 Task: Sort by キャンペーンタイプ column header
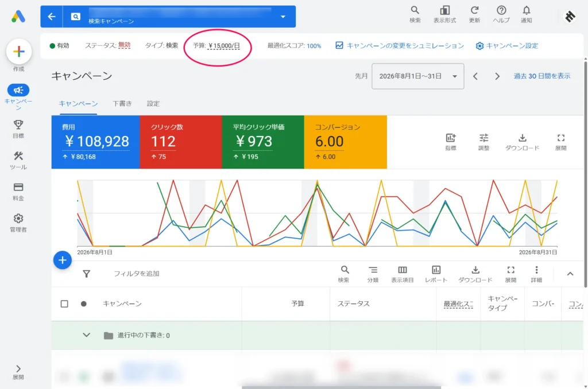click(502, 303)
